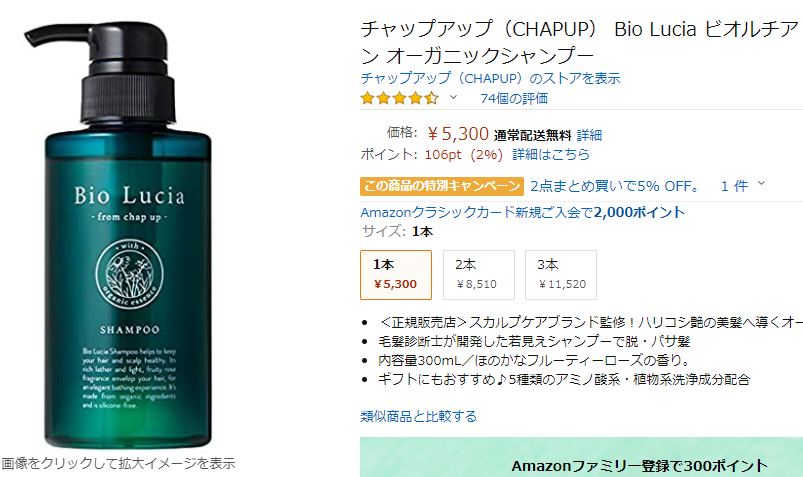
Task: Select the 2本 ¥8,510 size option
Action: pyautogui.click(x=478, y=275)
